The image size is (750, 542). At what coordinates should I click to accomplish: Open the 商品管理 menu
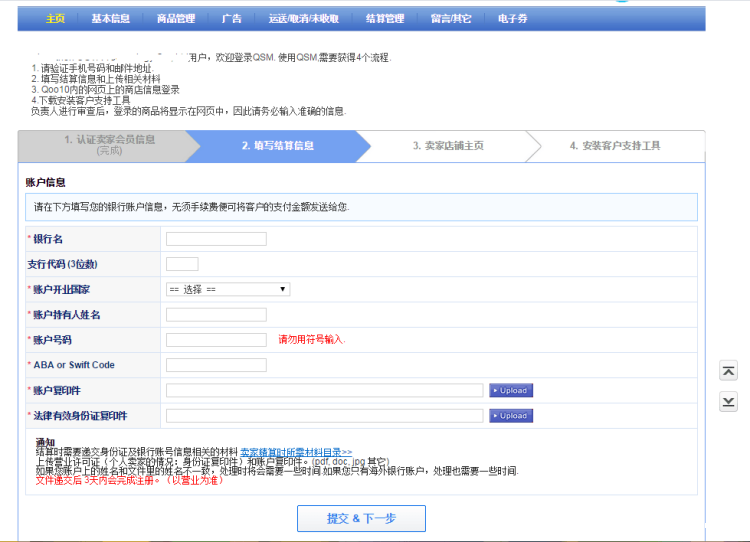[176, 18]
